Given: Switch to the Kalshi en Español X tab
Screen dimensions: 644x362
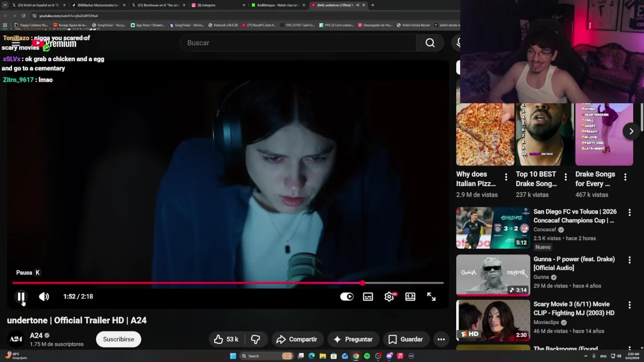Looking at the screenshot, I should click(x=39, y=5).
